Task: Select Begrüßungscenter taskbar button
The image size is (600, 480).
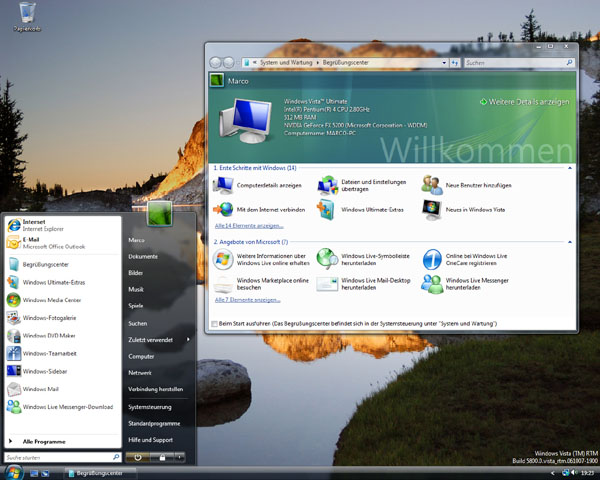Action: (x=100, y=473)
